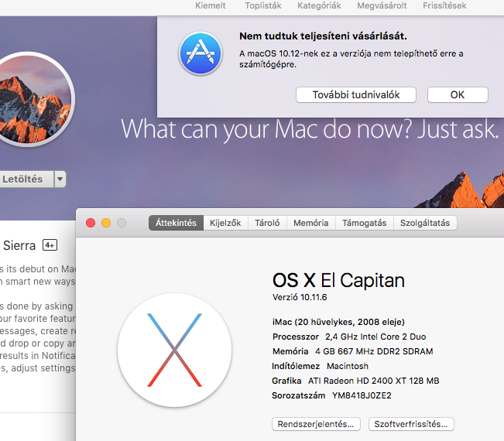504x441 pixels.
Task: Click the 4 GB 667 MHz DDR2 SDRAM value
Action: point(374,351)
